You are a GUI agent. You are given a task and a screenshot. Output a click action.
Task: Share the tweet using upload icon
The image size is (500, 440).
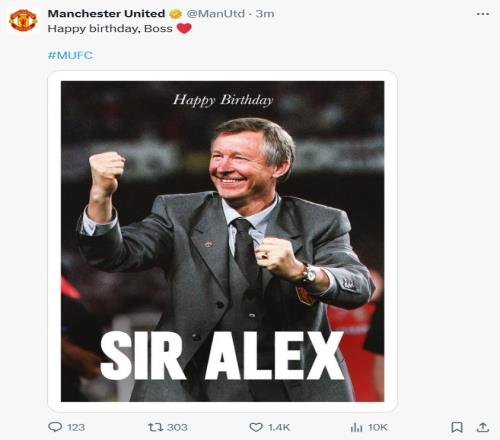point(483,427)
